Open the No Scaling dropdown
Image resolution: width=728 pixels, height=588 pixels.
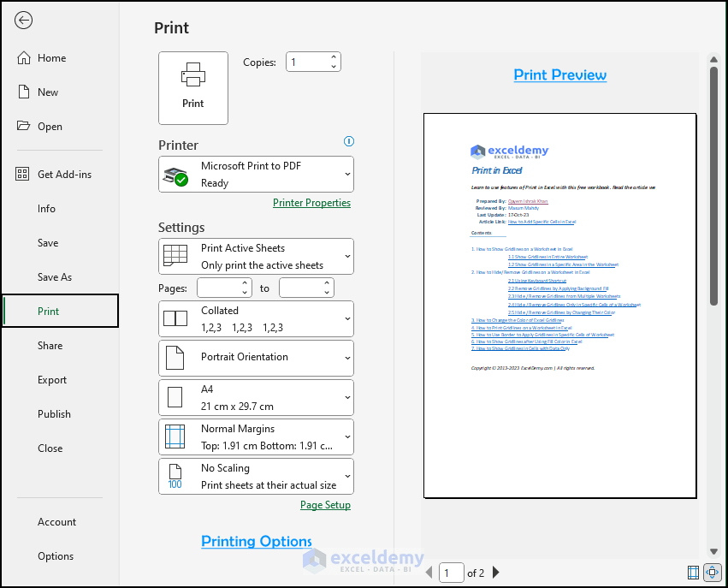tap(347, 477)
